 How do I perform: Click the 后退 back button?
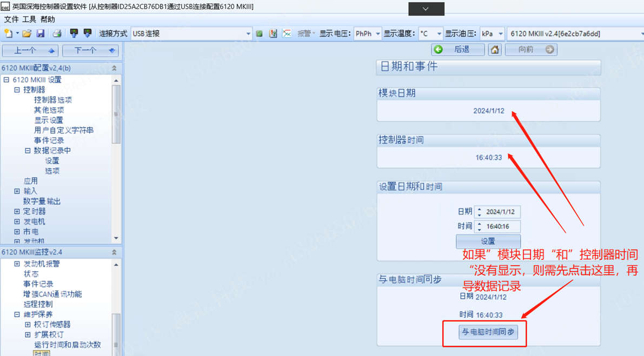click(x=457, y=49)
